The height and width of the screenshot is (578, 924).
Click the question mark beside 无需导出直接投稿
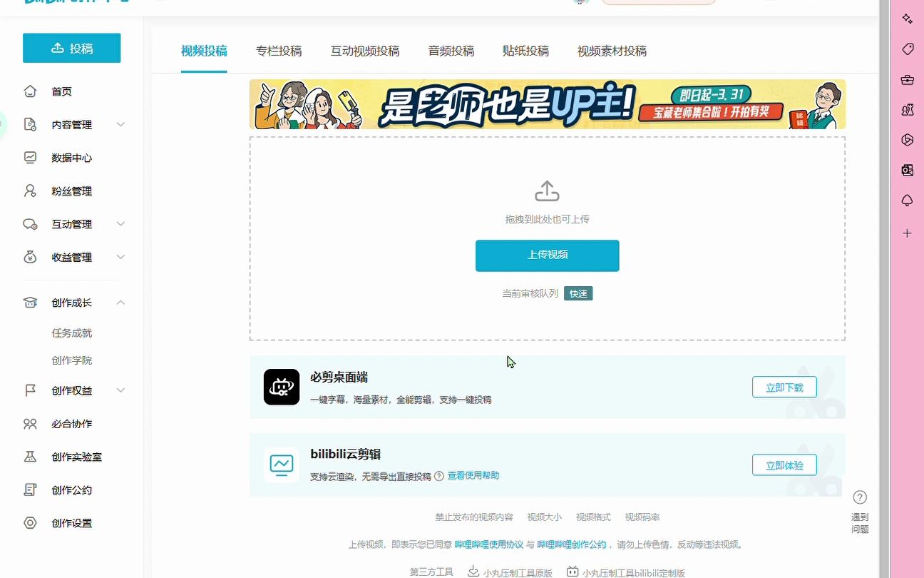click(439, 476)
